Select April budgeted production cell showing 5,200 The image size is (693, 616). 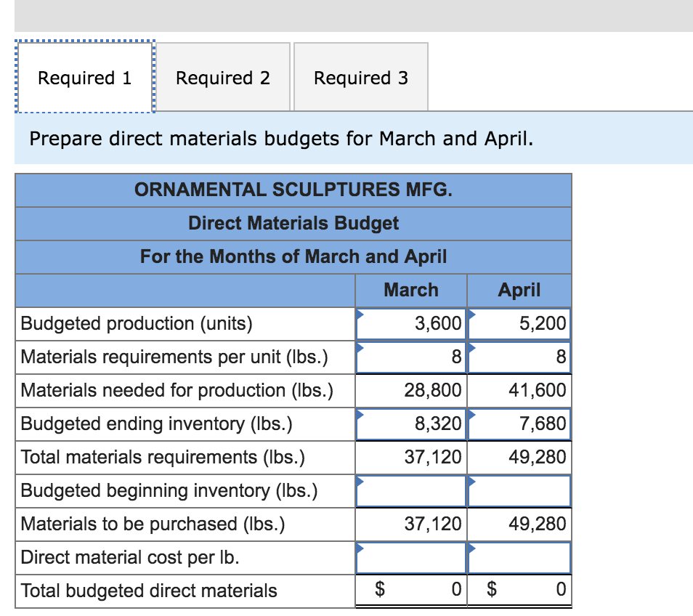(x=520, y=323)
